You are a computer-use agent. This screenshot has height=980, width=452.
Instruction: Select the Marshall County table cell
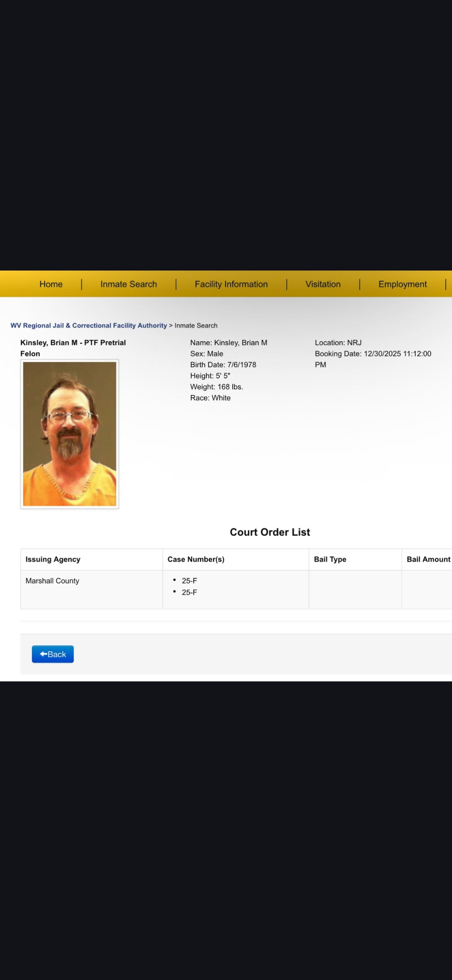pyautogui.click(x=52, y=581)
